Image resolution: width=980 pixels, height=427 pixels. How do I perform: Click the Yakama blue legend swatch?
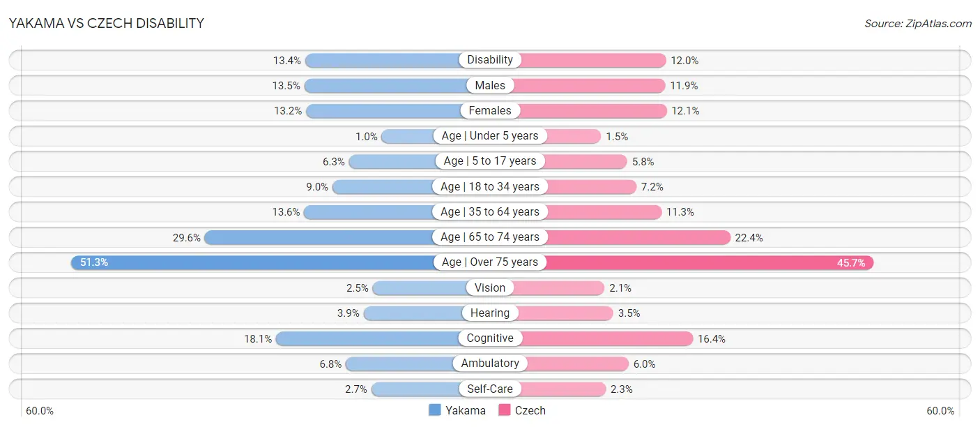pos(435,410)
